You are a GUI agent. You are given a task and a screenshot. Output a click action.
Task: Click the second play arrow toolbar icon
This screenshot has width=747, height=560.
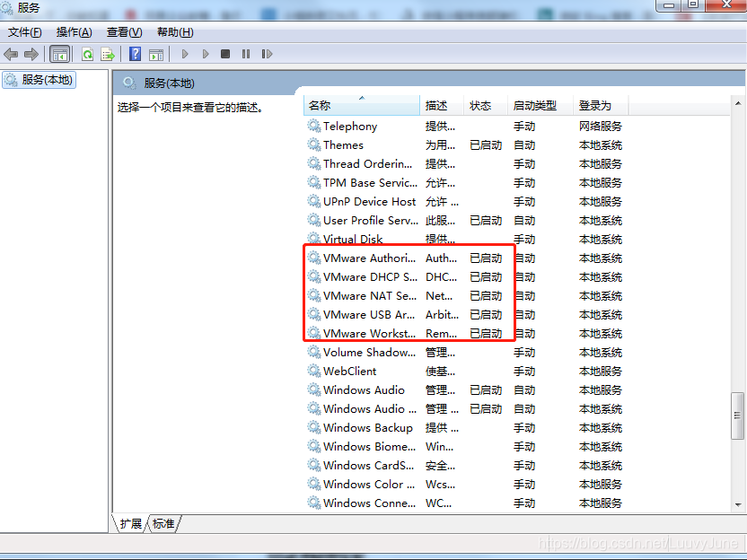click(206, 54)
